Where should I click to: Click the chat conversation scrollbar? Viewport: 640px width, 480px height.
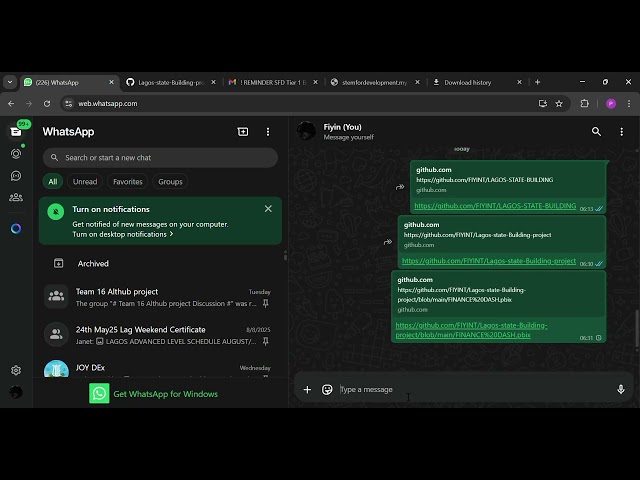637,329
